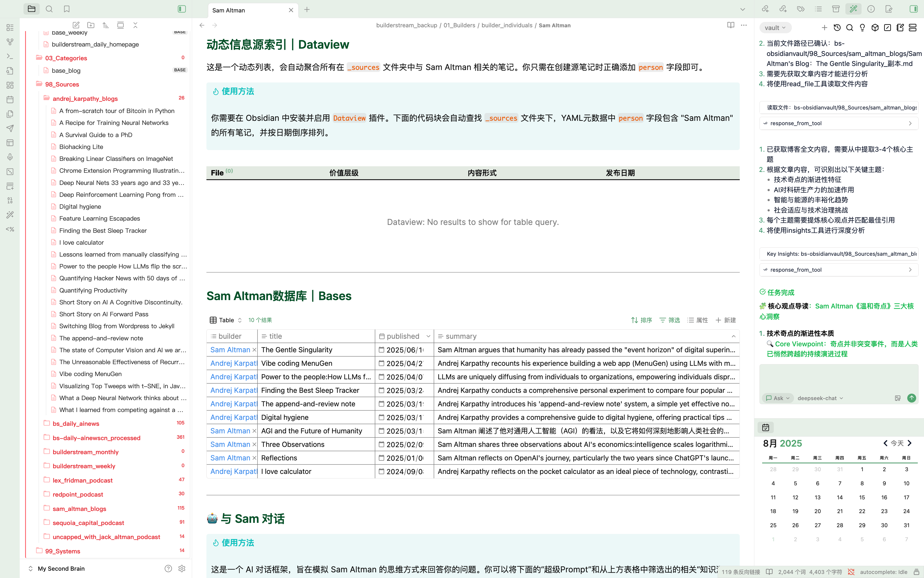The height and width of the screenshot is (578, 924).
Task: Open a new tab with plus button
Action: [x=307, y=10]
